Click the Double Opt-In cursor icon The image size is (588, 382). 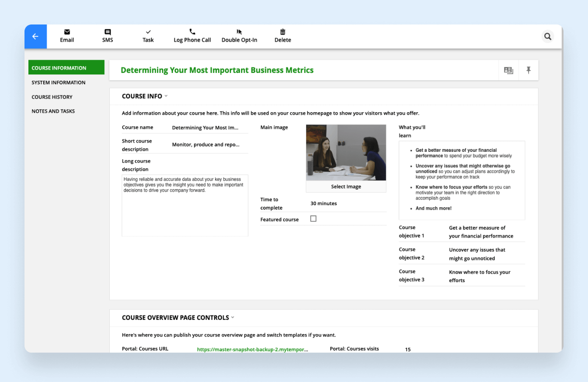(x=239, y=32)
